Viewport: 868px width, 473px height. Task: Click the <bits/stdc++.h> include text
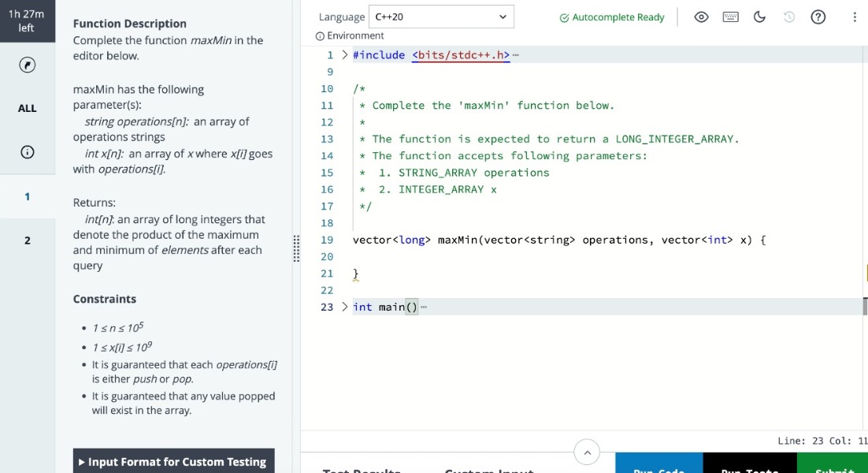coord(461,55)
